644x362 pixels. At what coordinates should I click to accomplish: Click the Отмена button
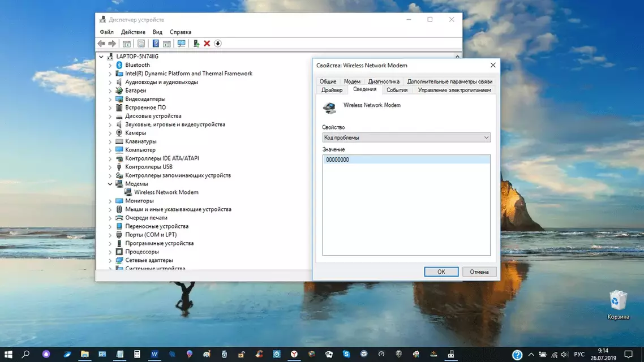479,271
